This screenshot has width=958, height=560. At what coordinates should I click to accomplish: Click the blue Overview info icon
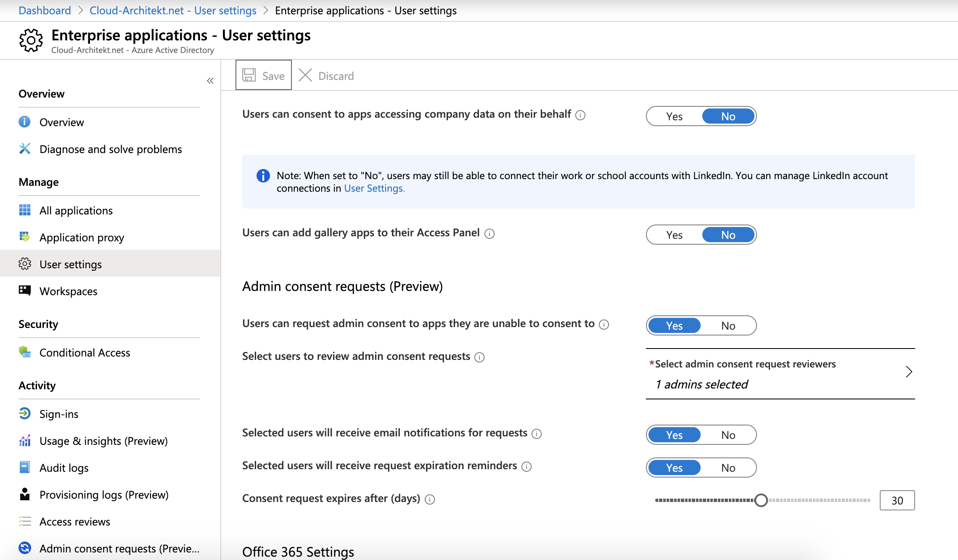(25, 122)
